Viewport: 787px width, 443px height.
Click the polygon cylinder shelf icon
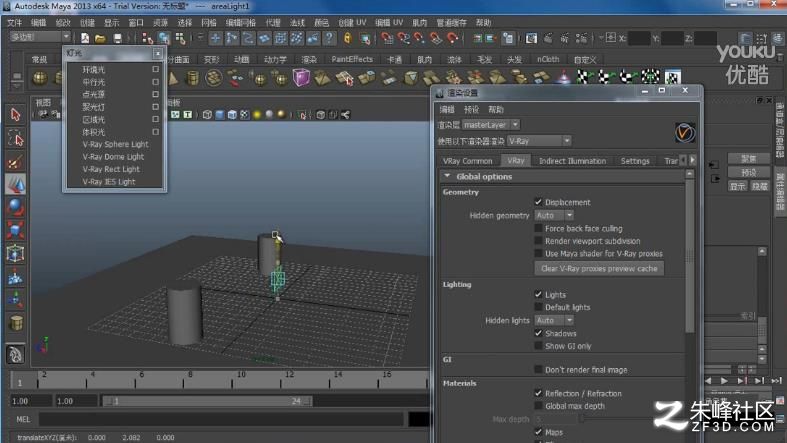192,78
